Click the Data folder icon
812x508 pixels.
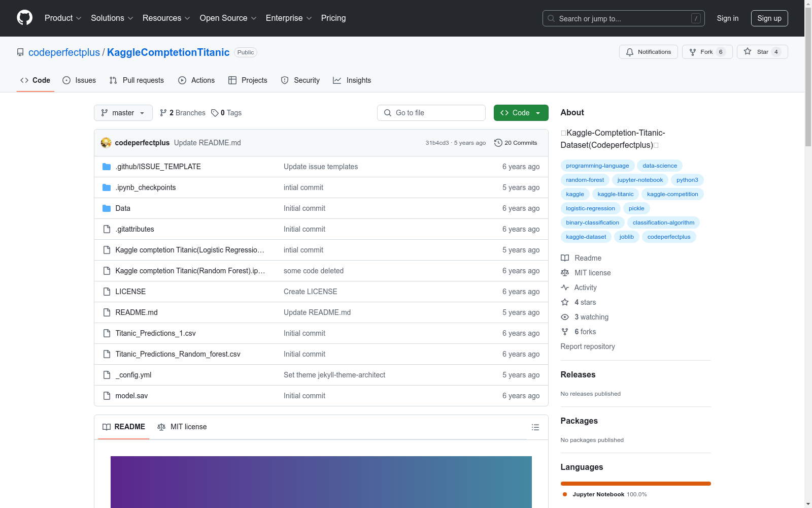coord(107,208)
